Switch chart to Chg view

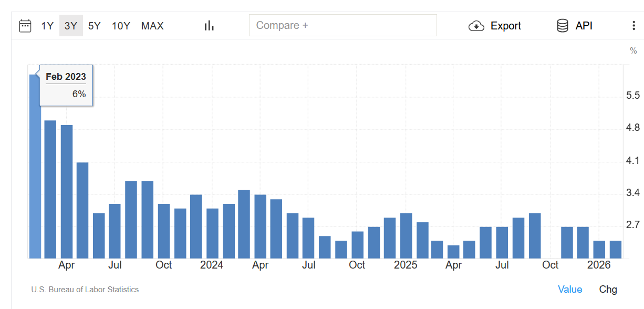pos(608,290)
